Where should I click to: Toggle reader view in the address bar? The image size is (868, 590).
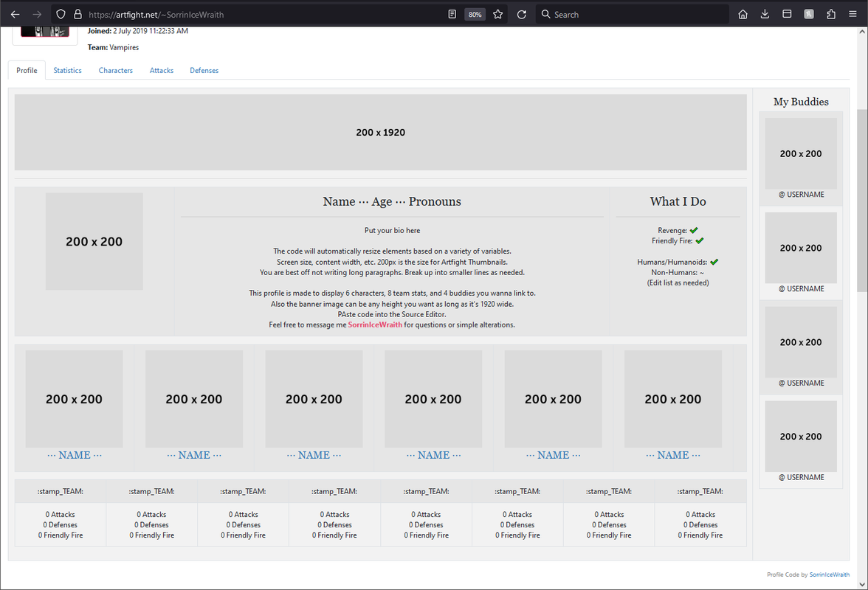coord(452,14)
